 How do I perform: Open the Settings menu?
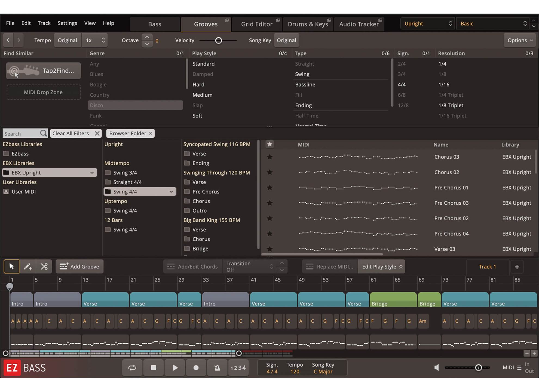pyautogui.click(x=67, y=23)
